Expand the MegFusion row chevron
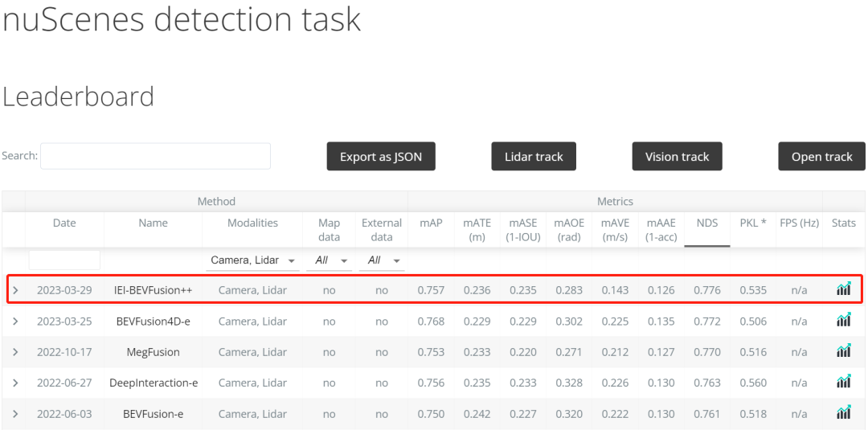 tap(15, 351)
